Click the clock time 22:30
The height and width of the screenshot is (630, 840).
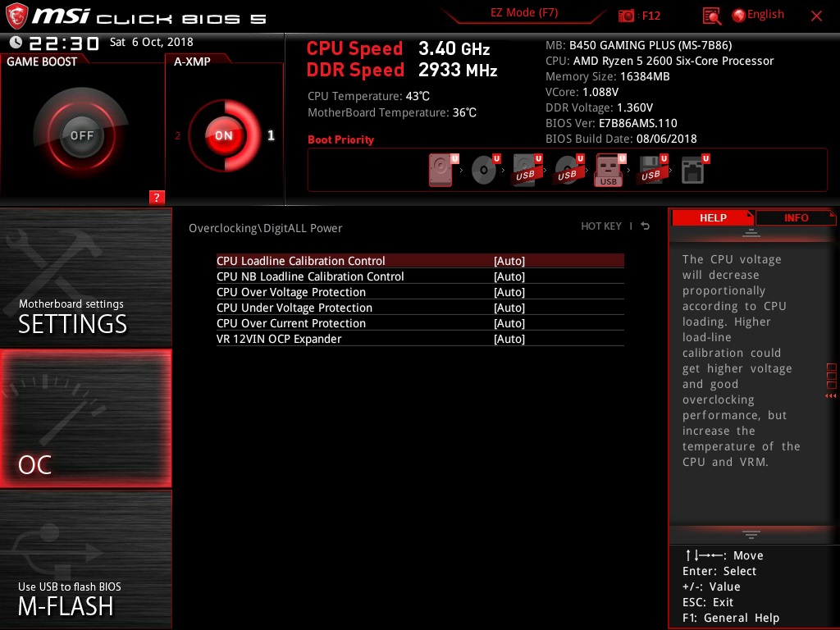pos(64,43)
